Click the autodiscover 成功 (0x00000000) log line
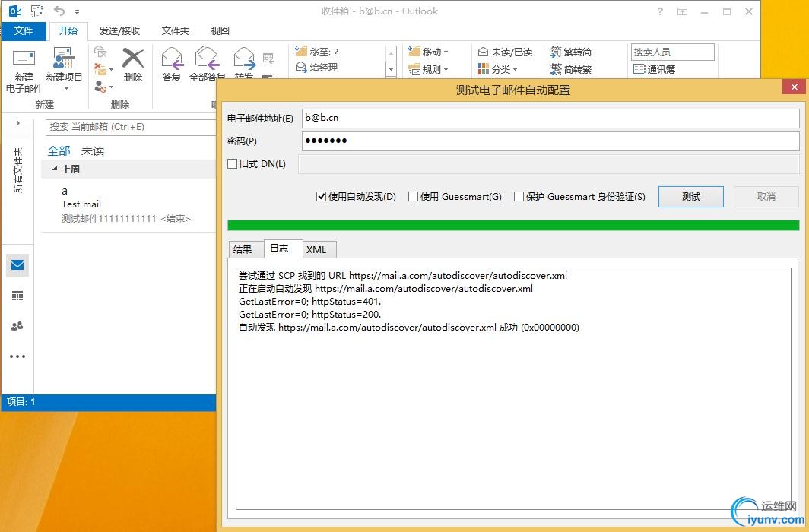 coord(409,328)
